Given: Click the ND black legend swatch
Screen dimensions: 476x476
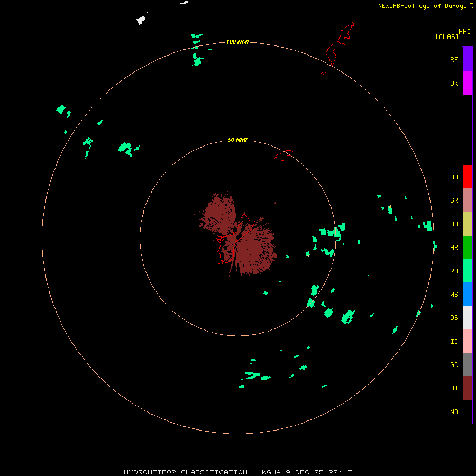Looking at the screenshot, I should tap(467, 411).
